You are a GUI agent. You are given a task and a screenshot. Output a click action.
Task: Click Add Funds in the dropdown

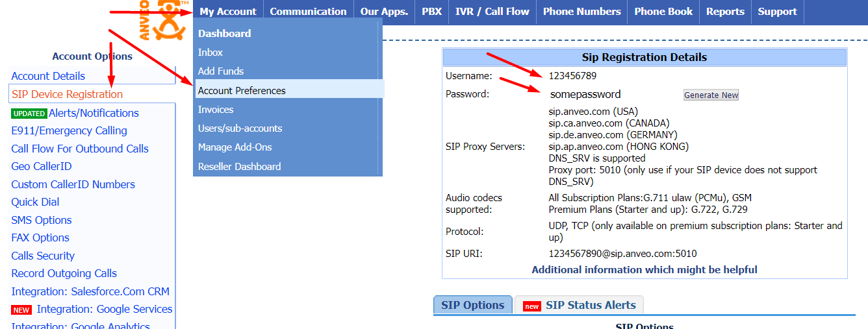click(x=221, y=71)
